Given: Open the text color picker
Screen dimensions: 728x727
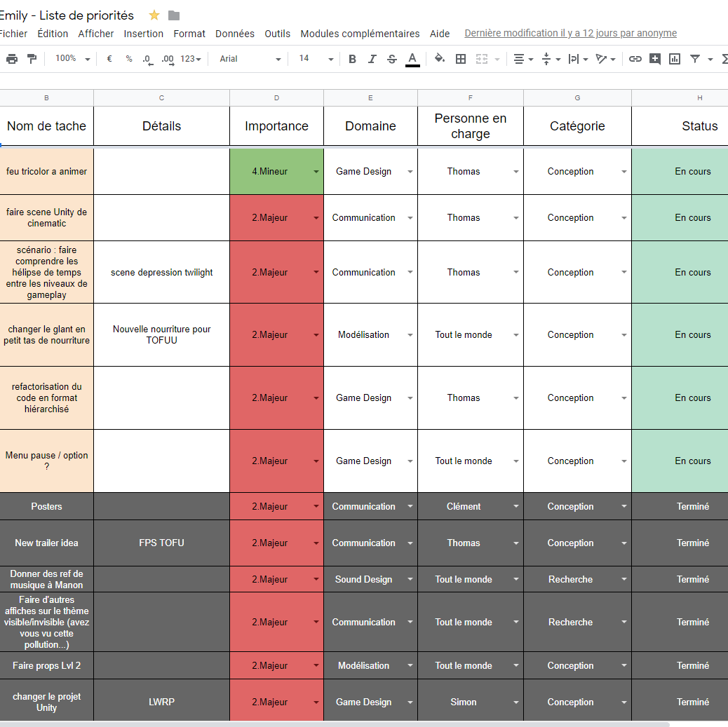Looking at the screenshot, I should (x=412, y=60).
